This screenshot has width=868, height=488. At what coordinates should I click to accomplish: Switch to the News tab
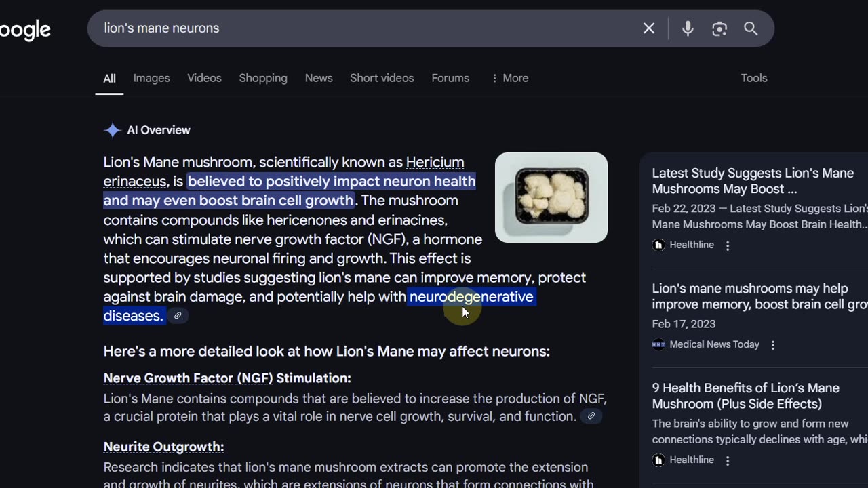(x=319, y=78)
